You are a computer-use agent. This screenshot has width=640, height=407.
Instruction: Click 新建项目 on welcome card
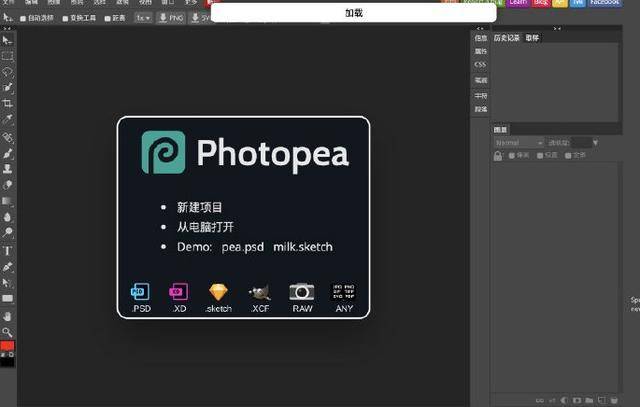pos(200,207)
